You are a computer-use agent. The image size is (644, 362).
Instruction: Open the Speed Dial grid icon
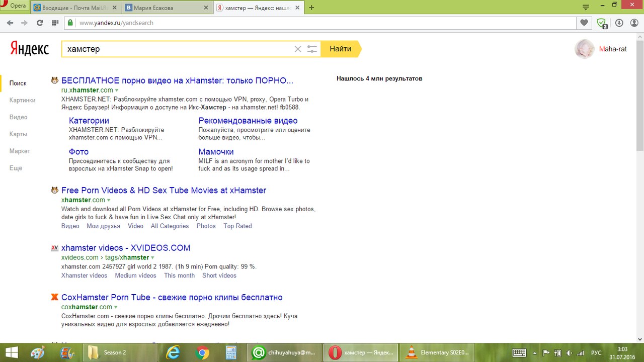click(55, 23)
